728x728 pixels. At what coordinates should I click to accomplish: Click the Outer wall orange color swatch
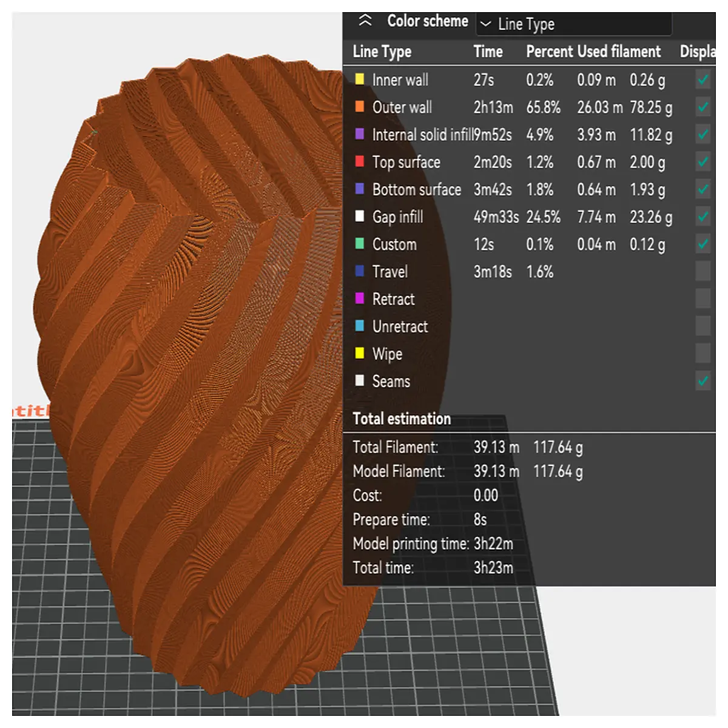point(360,107)
